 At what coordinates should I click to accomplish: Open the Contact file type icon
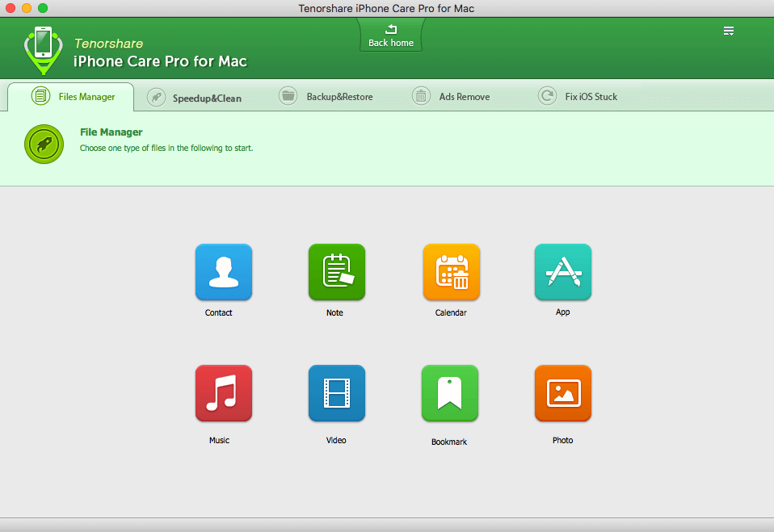(x=224, y=272)
